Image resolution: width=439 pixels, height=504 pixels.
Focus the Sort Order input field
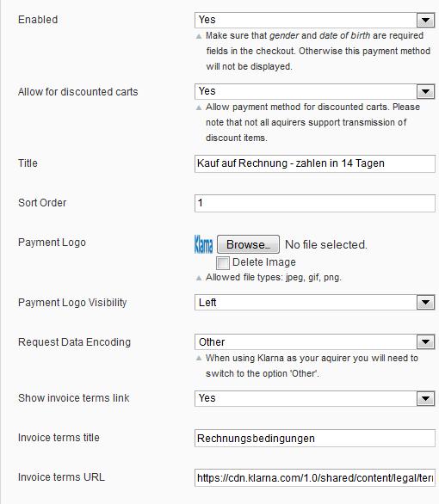click(315, 203)
